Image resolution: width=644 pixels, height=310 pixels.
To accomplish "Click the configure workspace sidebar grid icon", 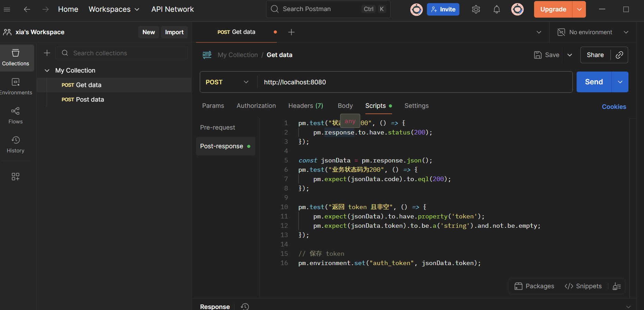I will [16, 177].
